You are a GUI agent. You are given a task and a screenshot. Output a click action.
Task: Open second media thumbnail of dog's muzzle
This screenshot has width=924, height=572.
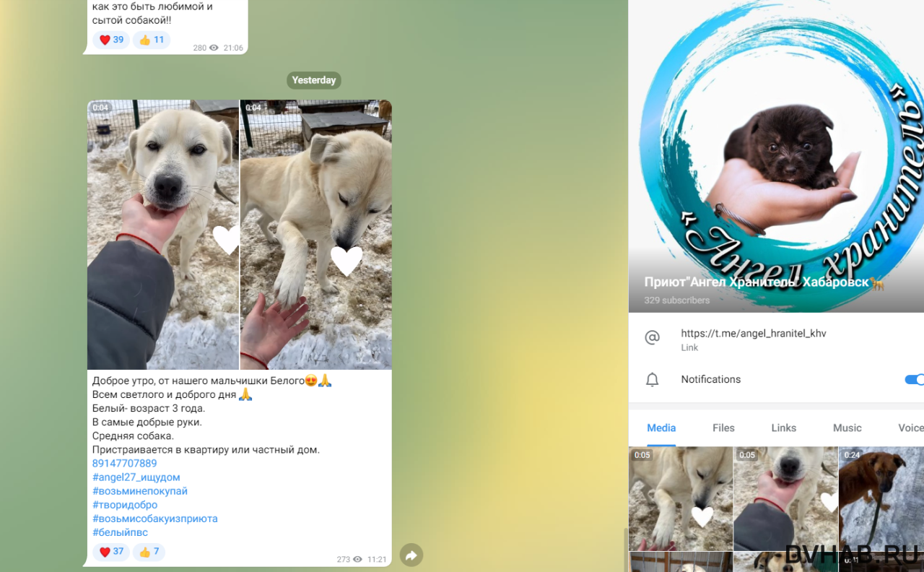pyautogui.click(x=785, y=498)
